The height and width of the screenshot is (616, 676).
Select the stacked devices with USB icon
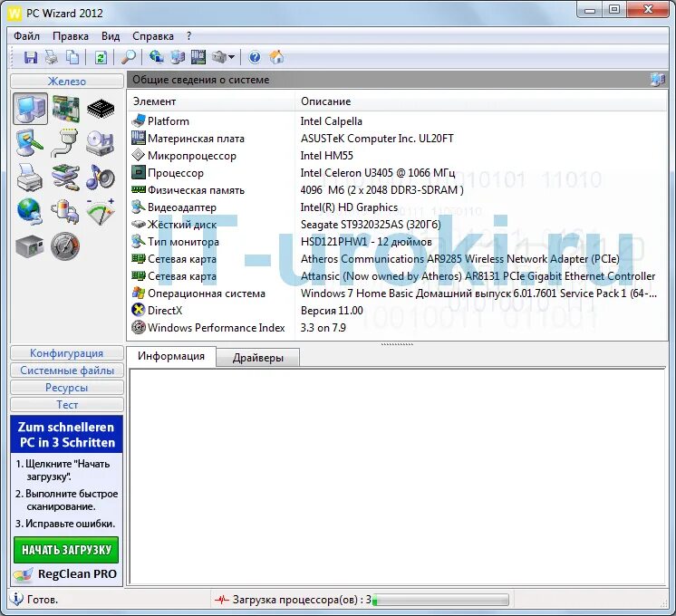point(65,178)
